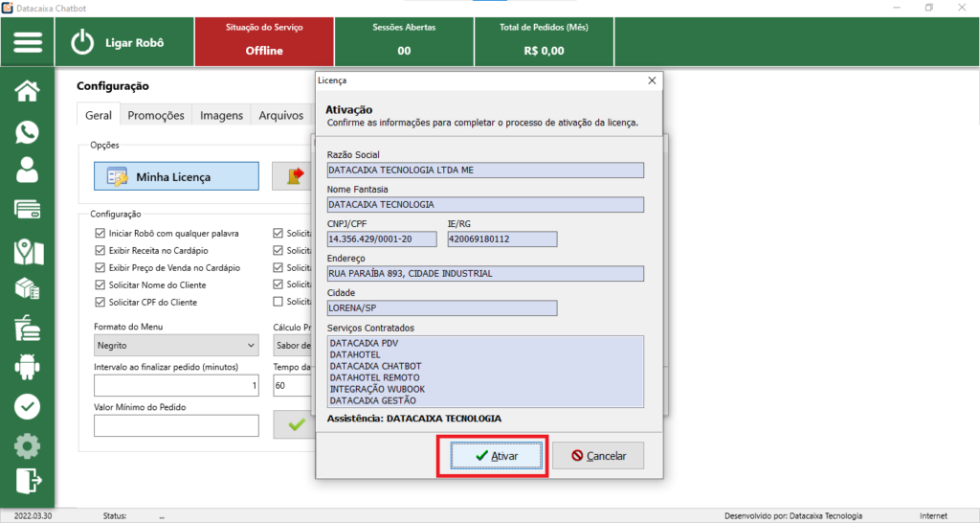This screenshot has height=523, width=980.
Task: Click the exit door icon in sidebar
Action: [28, 481]
